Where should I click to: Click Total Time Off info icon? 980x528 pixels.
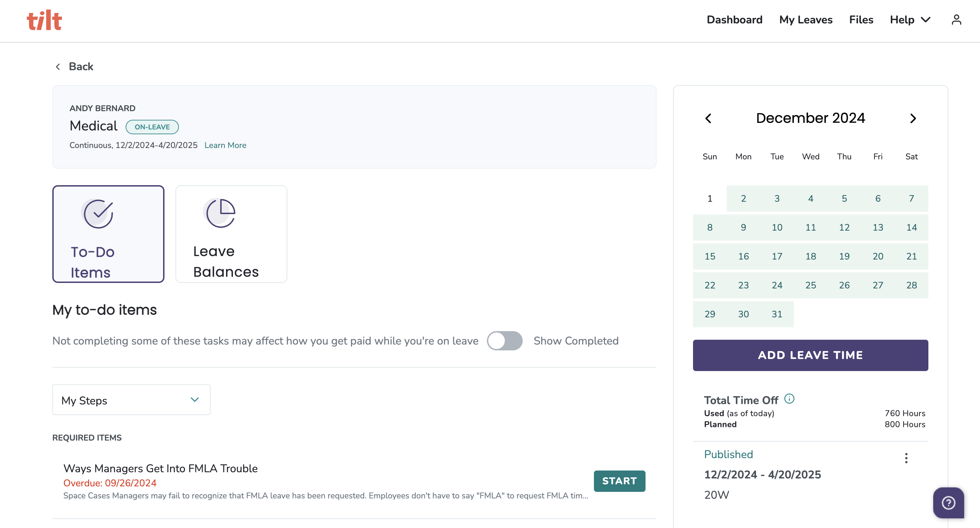pos(789,399)
